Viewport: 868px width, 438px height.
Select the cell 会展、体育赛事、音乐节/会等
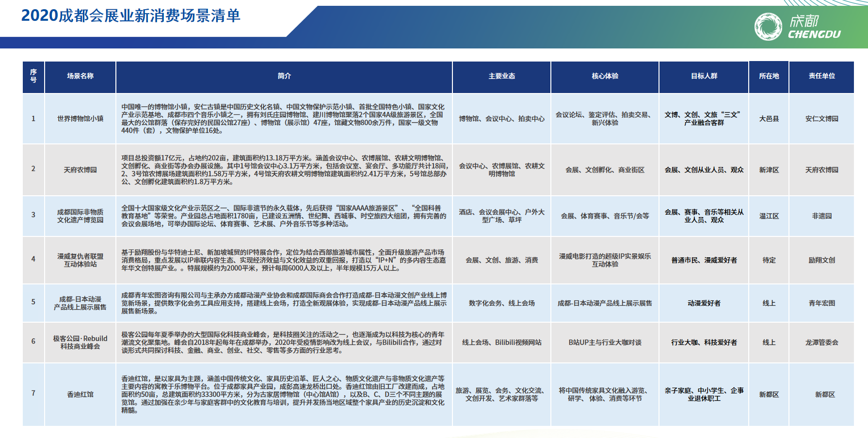(605, 216)
